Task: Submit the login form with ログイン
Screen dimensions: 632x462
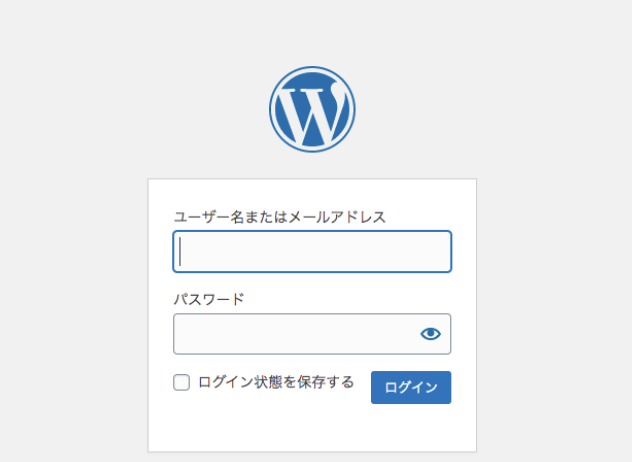Action: (411, 387)
